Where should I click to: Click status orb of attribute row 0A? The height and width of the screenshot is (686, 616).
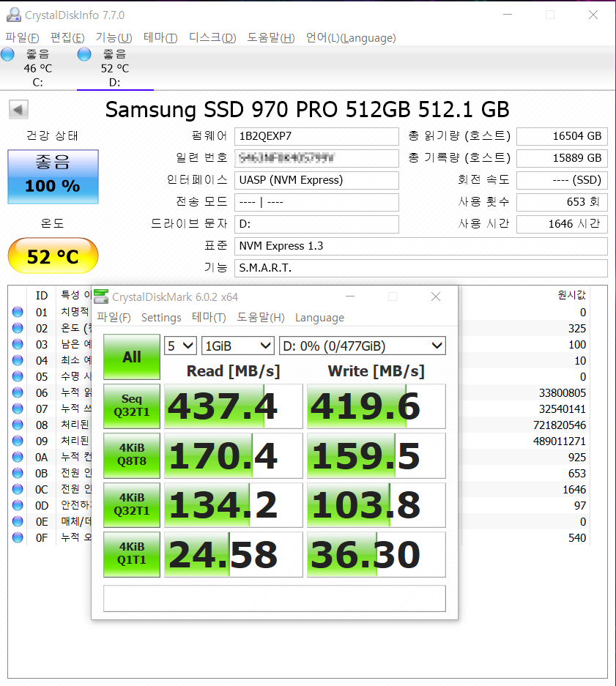point(18,457)
